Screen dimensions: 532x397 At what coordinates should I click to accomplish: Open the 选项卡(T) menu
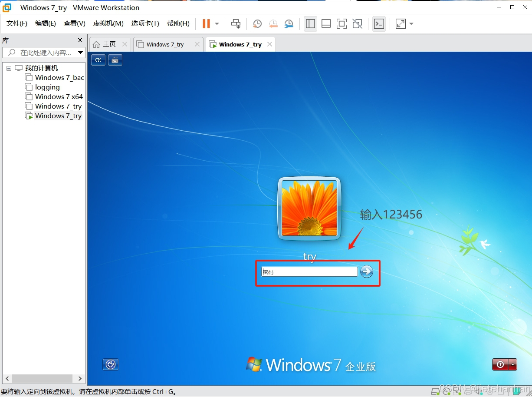145,23
